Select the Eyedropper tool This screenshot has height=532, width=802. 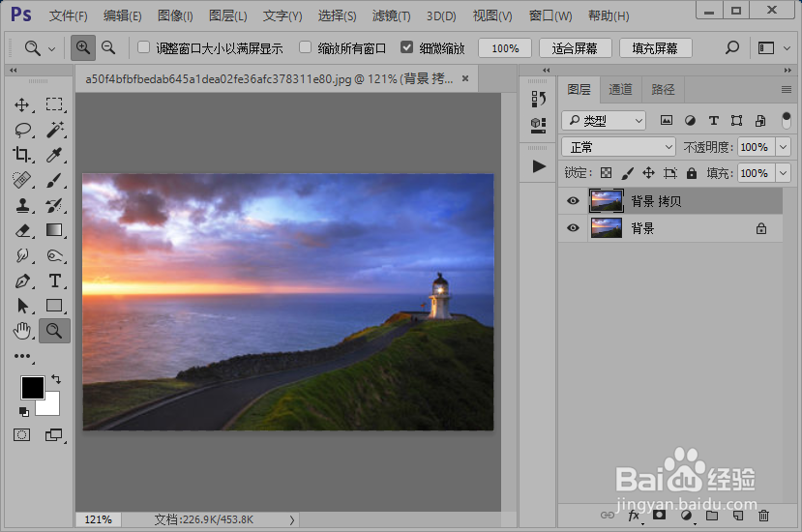coord(54,155)
